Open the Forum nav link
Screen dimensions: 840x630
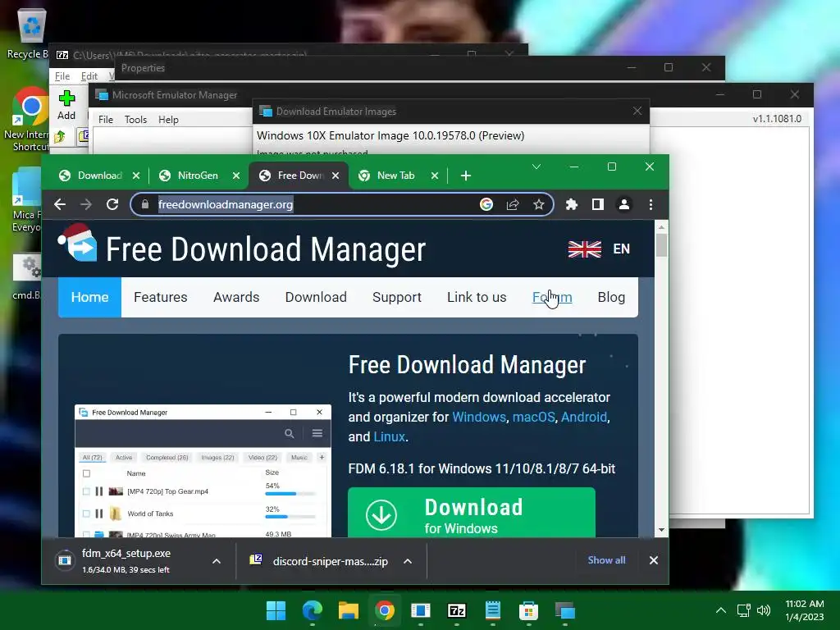(552, 297)
